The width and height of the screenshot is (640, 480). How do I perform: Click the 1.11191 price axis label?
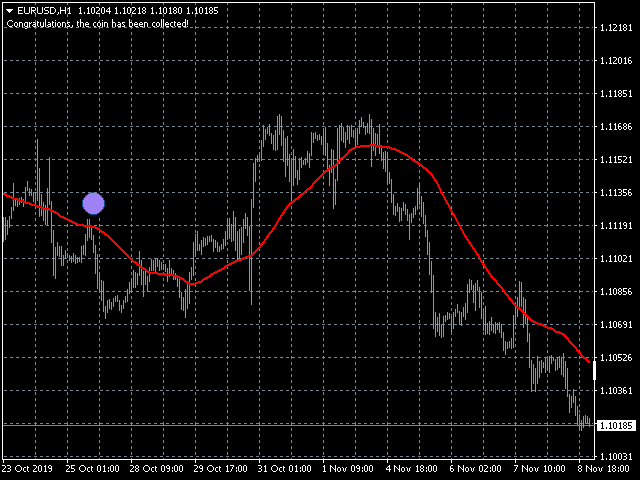tap(617, 226)
